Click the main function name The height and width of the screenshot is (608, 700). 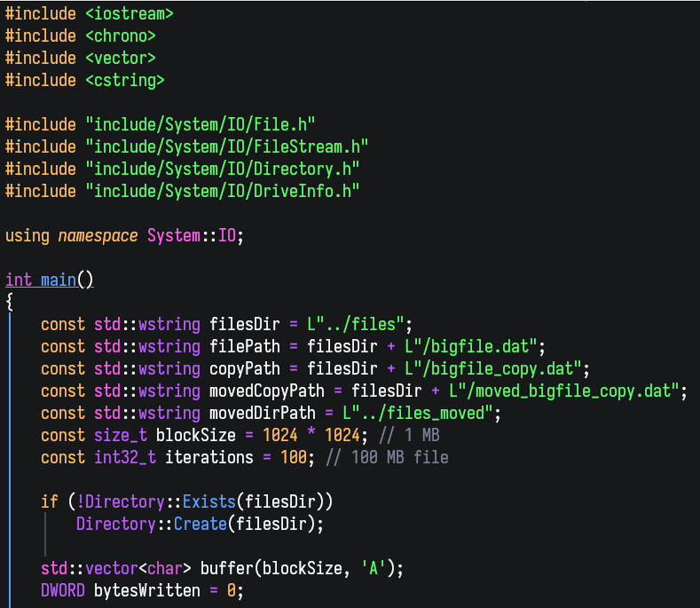[x=58, y=280]
